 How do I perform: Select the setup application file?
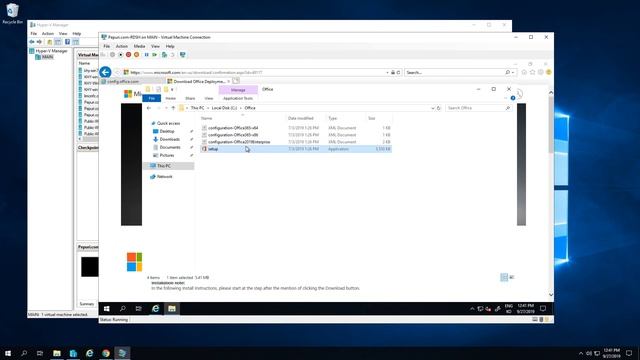(x=296, y=149)
